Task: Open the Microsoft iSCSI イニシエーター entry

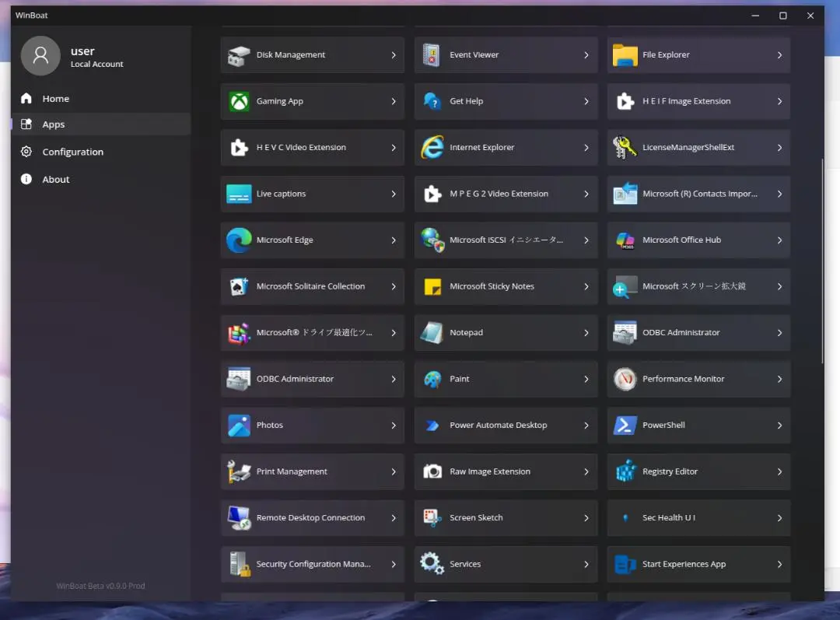Action: pyautogui.click(x=506, y=240)
